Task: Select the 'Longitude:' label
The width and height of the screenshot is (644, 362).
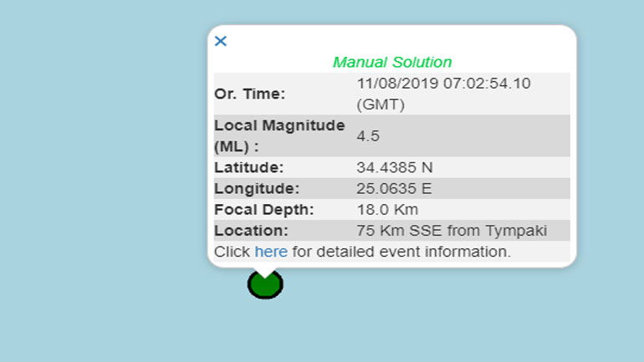Action: point(256,188)
